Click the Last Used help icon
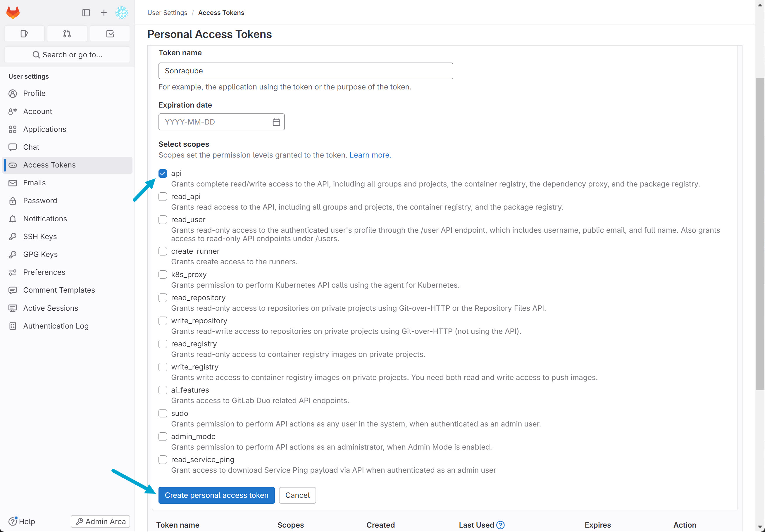The width and height of the screenshot is (765, 532). [x=500, y=525]
